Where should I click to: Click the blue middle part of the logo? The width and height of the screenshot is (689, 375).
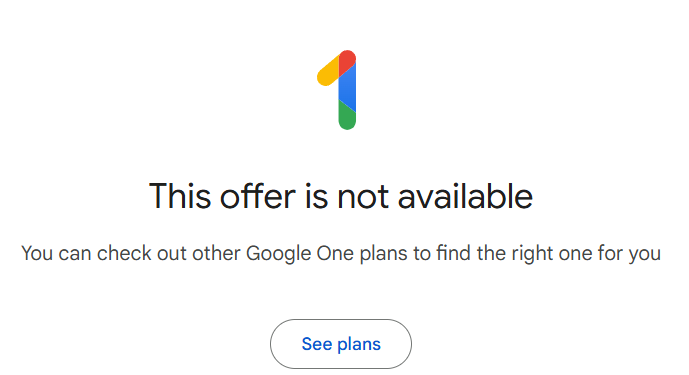click(347, 90)
